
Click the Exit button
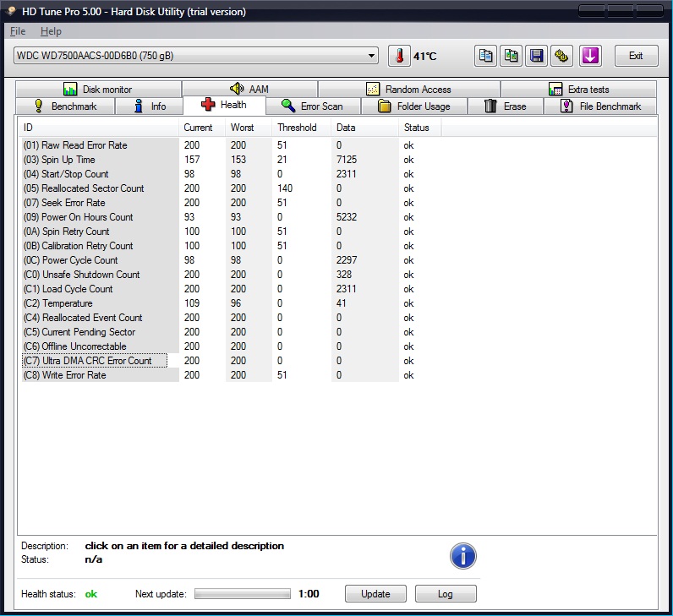pyautogui.click(x=636, y=56)
